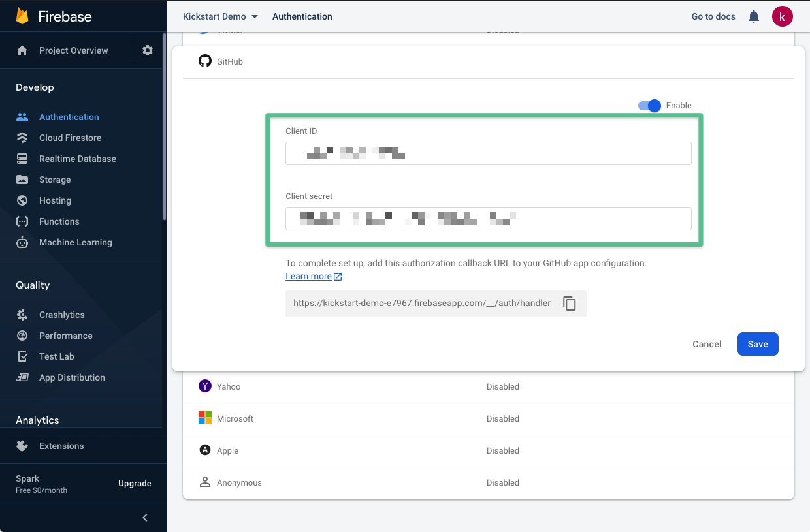Viewport: 810px width, 532px height.
Task: Click the Authentication page title
Action: [302, 16]
